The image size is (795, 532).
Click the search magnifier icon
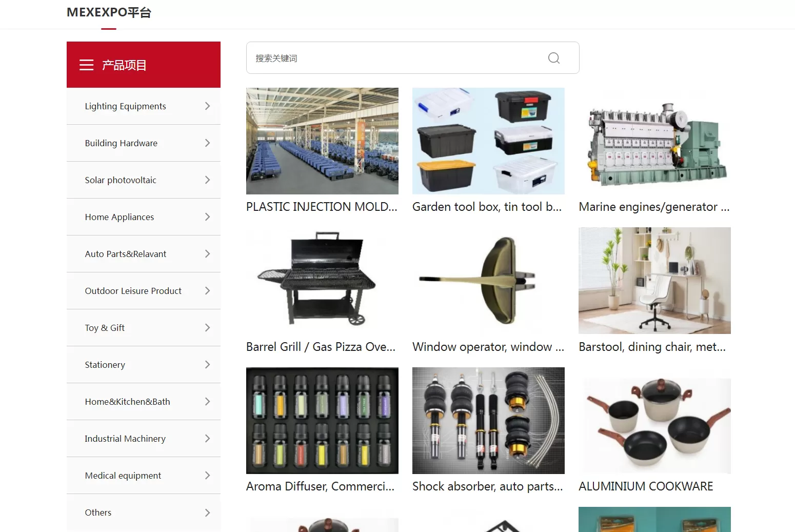pos(554,58)
